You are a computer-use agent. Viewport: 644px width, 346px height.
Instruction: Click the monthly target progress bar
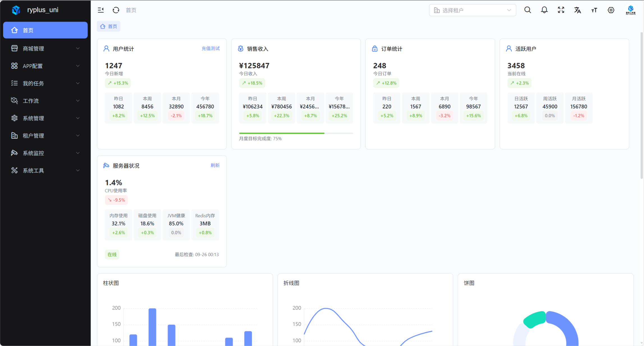[x=296, y=133]
